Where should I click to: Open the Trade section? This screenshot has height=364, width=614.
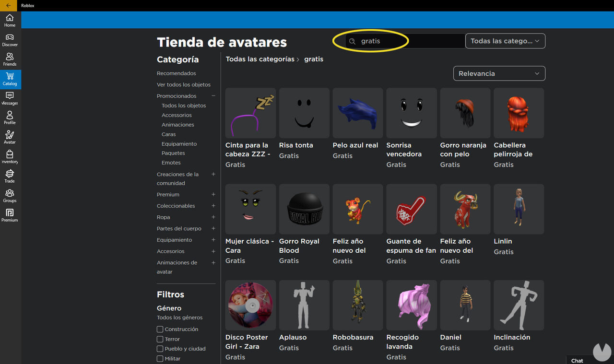coord(10,176)
